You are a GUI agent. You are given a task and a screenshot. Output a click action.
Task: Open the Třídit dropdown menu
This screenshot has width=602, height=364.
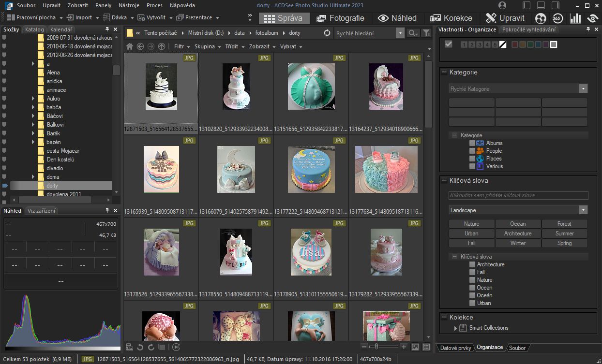click(235, 46)
